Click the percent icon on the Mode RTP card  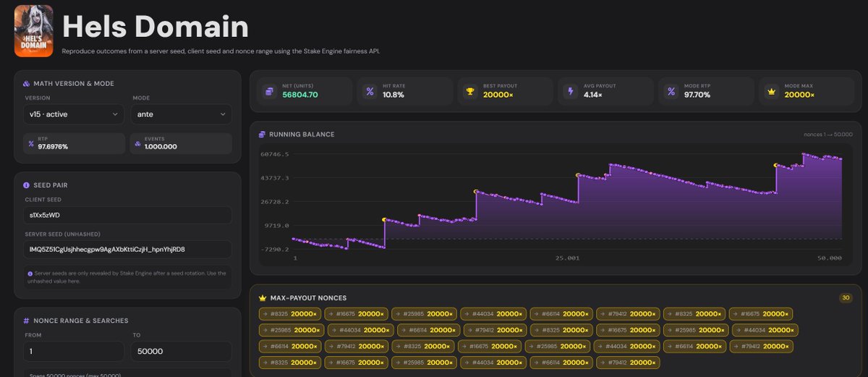[671, 91]
